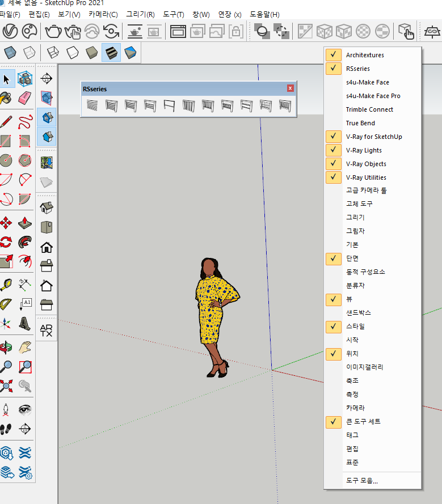
Task: Close the RSseries floating toolbar
Action: point(290,88)
